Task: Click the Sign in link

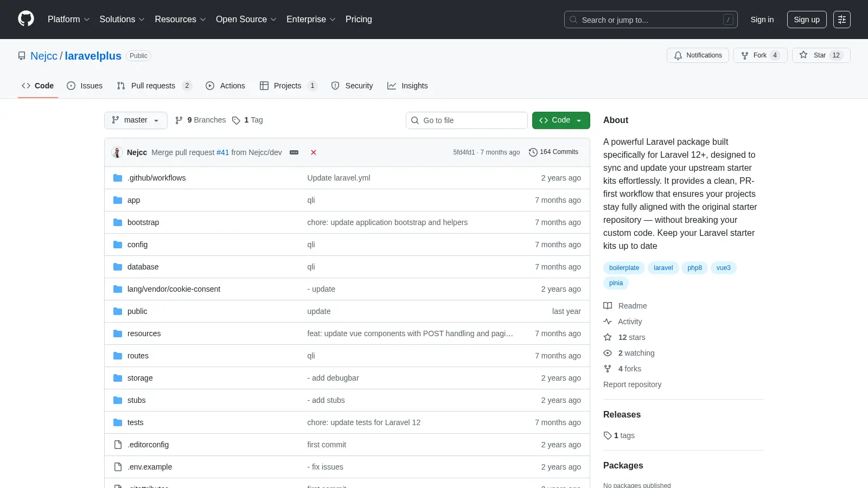Action: tap(762, 20)
